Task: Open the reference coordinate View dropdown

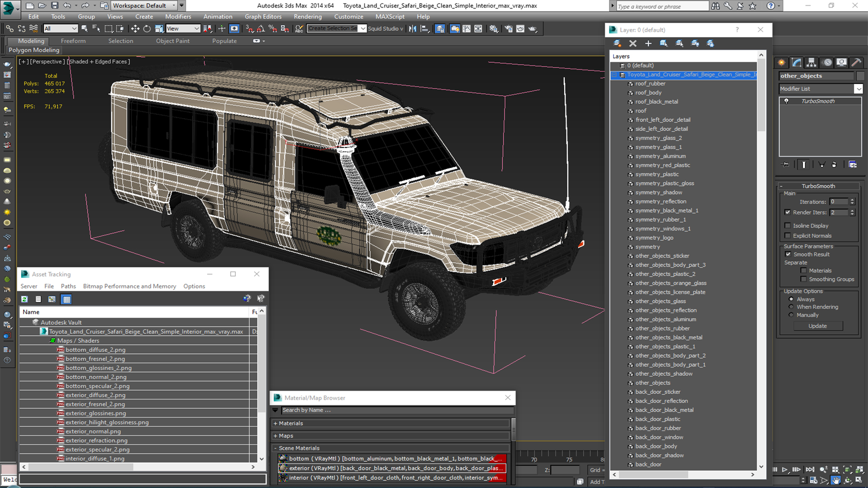Action: [183, 28]
